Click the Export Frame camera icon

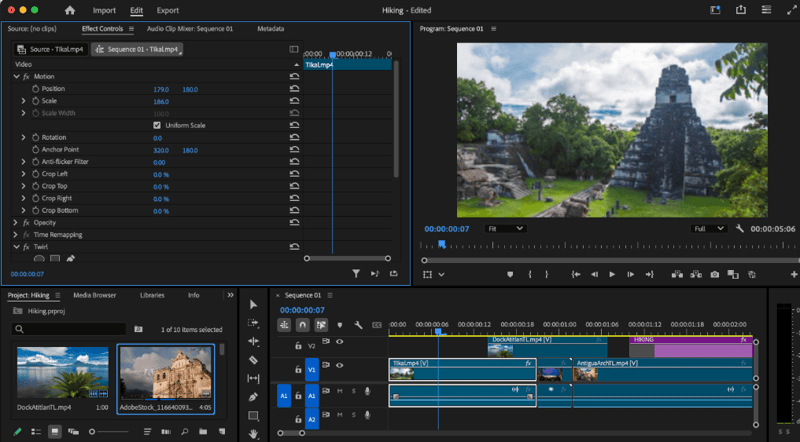pos(714,274)
